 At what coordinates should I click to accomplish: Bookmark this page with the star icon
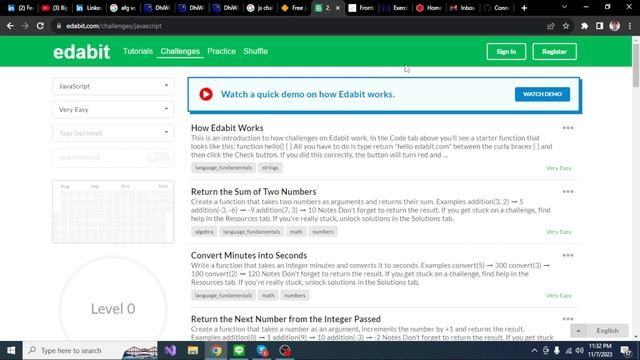click(566, 26)
